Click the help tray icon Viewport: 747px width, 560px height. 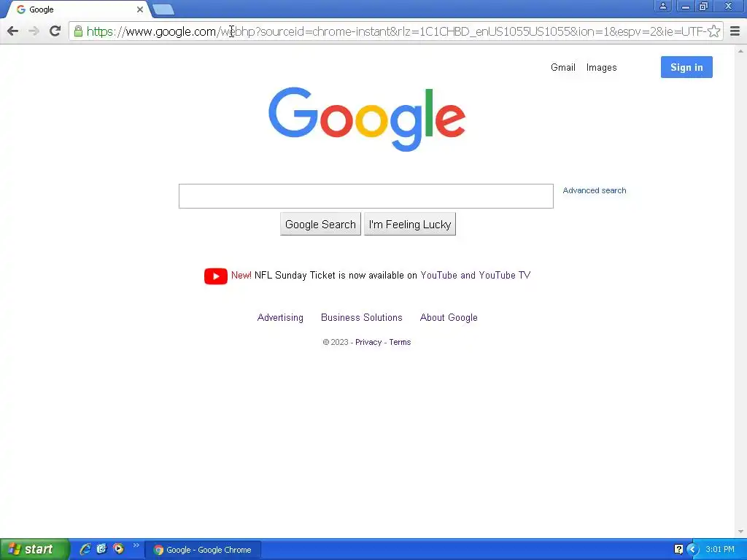(678, 550)
